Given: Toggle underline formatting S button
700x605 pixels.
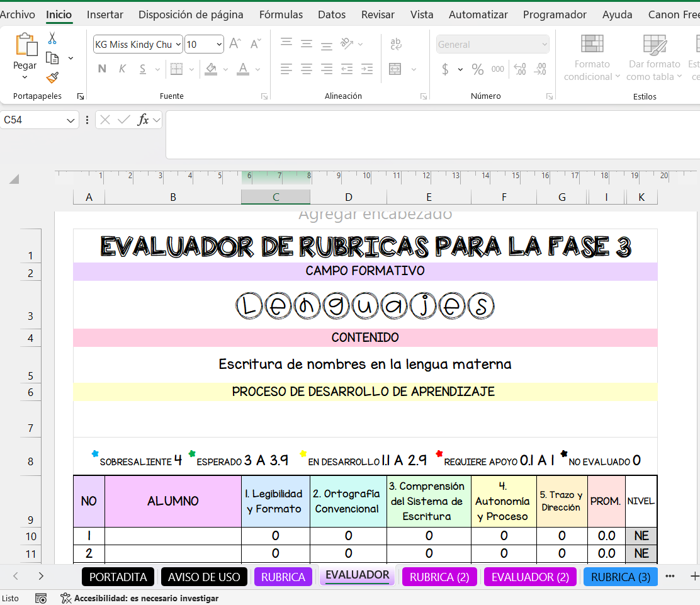Looking at the screenshot, I should (x=143, y=69).
